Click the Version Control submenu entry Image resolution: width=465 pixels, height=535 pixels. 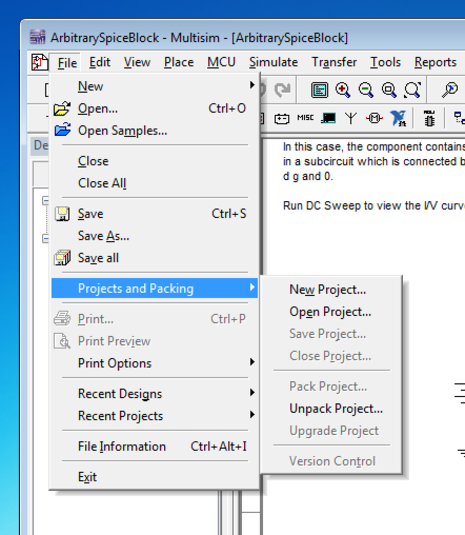coord(331,461)
